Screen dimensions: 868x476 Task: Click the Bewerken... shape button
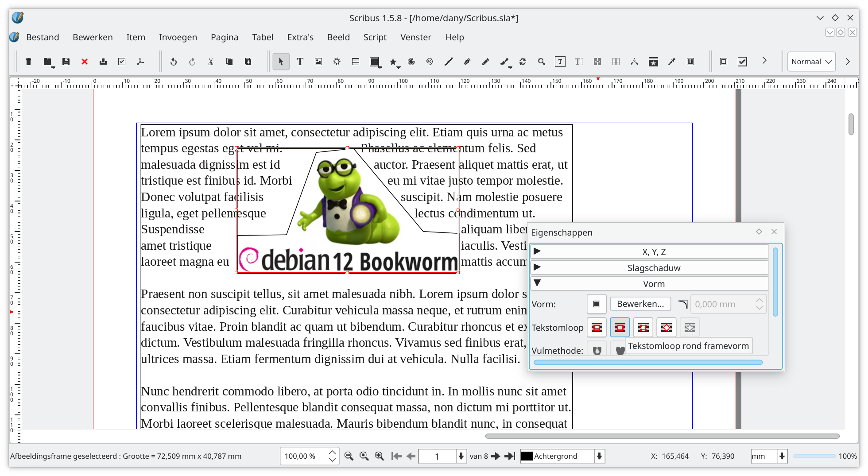(640, 304)
